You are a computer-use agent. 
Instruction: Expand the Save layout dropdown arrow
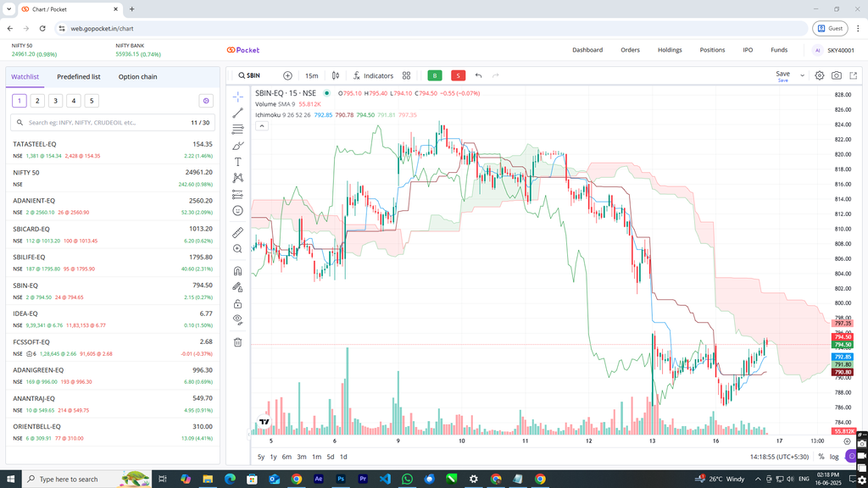pos(802,75)
